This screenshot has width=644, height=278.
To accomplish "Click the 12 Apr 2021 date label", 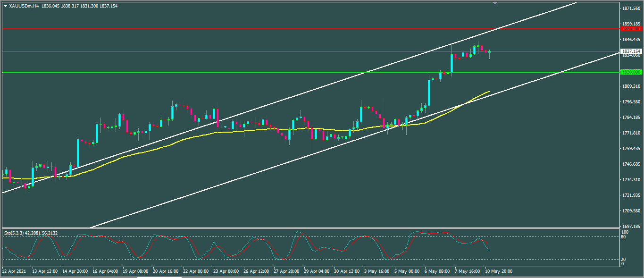I will (14, 271).
